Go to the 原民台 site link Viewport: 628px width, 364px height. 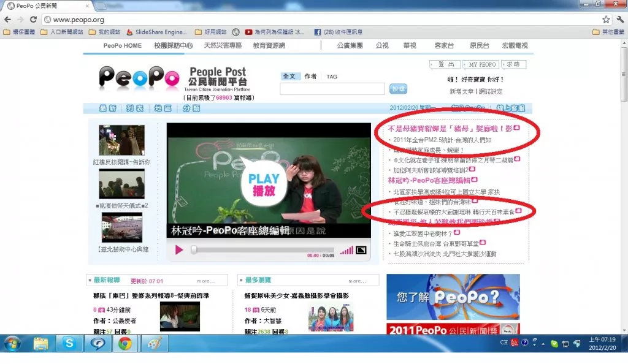pos(480,45)
